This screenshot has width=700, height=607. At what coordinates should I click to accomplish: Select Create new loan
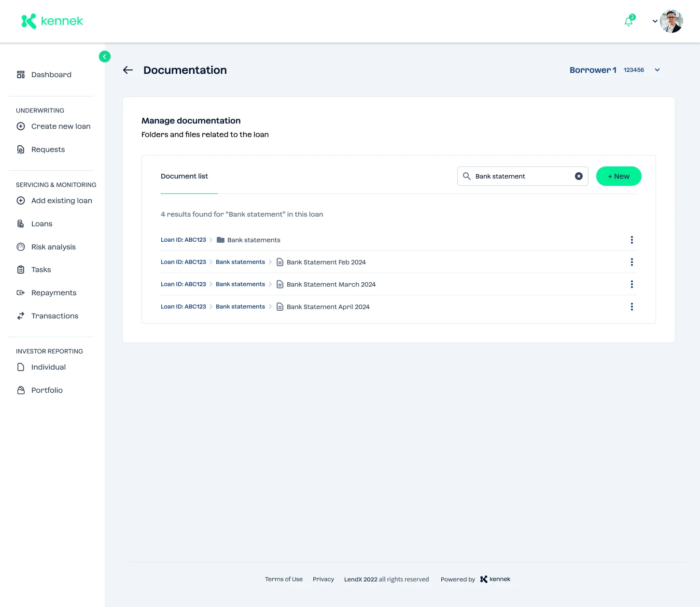click(54, 126)
